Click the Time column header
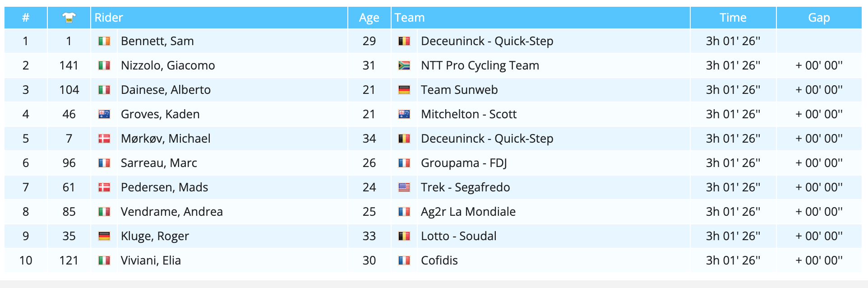Screen dimensions: 868x288 [733, 18]
